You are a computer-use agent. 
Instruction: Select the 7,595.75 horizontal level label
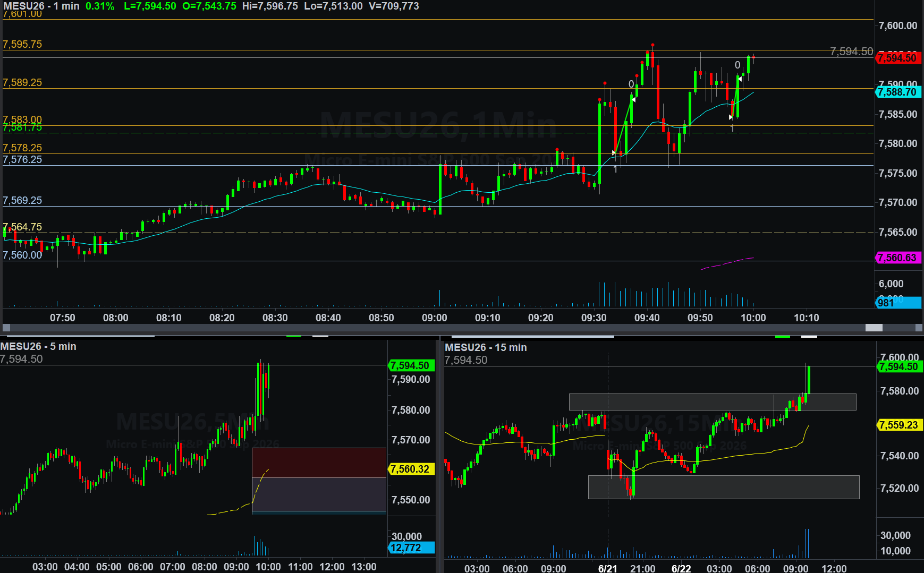point(22,44)
